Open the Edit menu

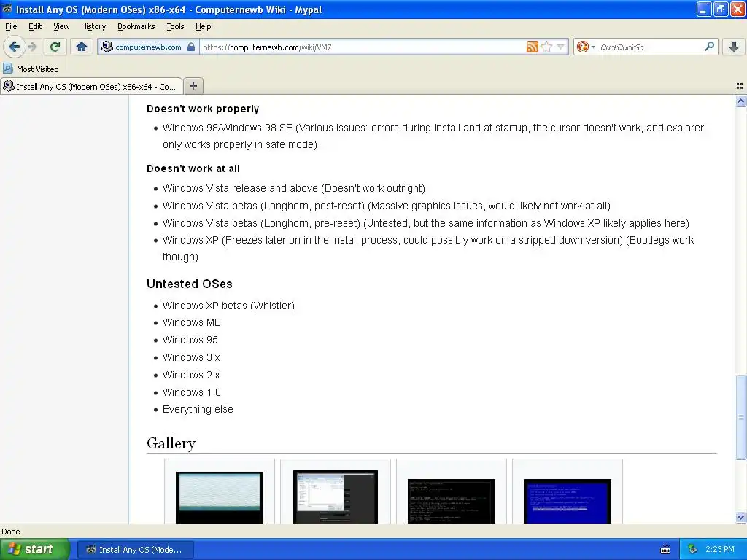(35, 26)
